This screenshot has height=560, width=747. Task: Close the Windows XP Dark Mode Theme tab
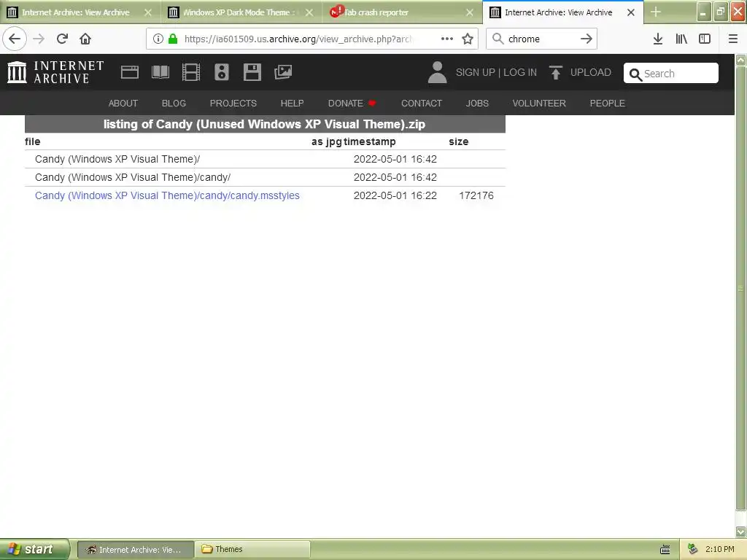point(309,12)
